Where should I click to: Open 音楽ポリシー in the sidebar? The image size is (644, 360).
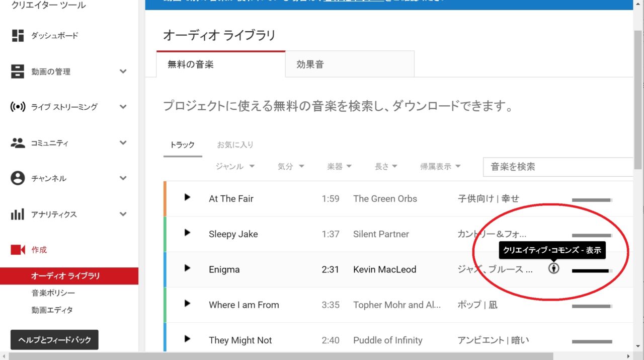(53, 293)
